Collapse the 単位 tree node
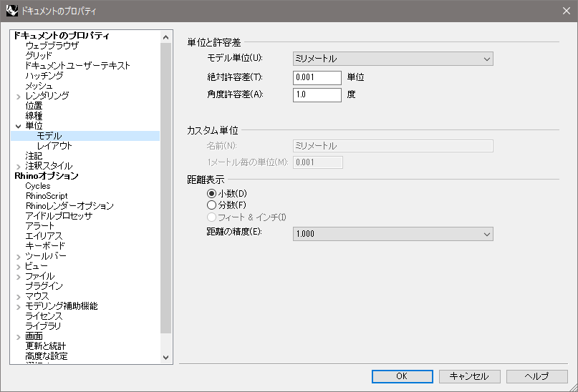 [19, 126]
